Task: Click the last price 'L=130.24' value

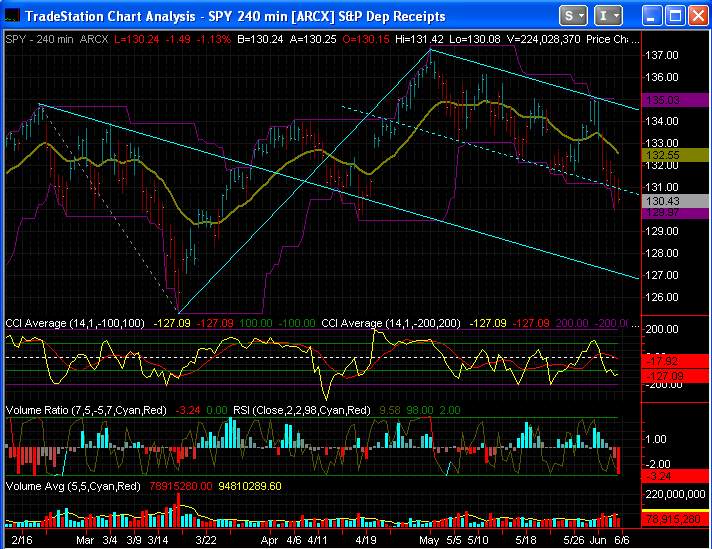Action: click(x=137, y=40)
